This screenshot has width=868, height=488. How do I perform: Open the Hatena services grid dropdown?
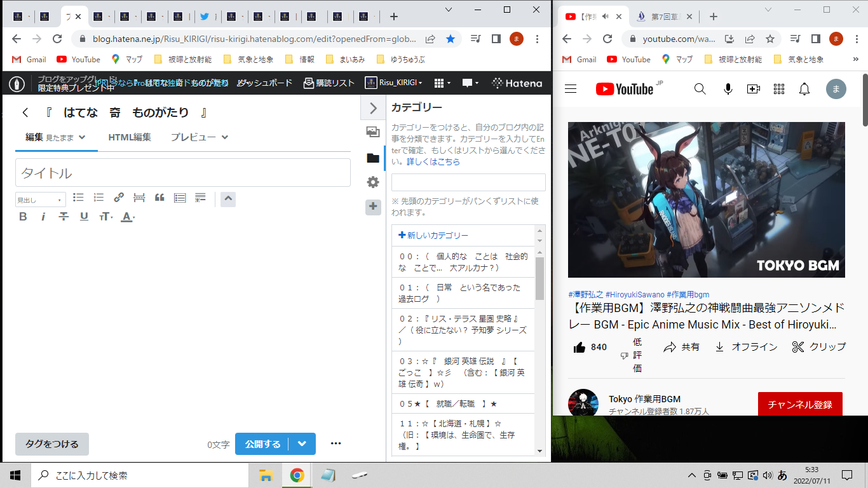coord(442,83)
